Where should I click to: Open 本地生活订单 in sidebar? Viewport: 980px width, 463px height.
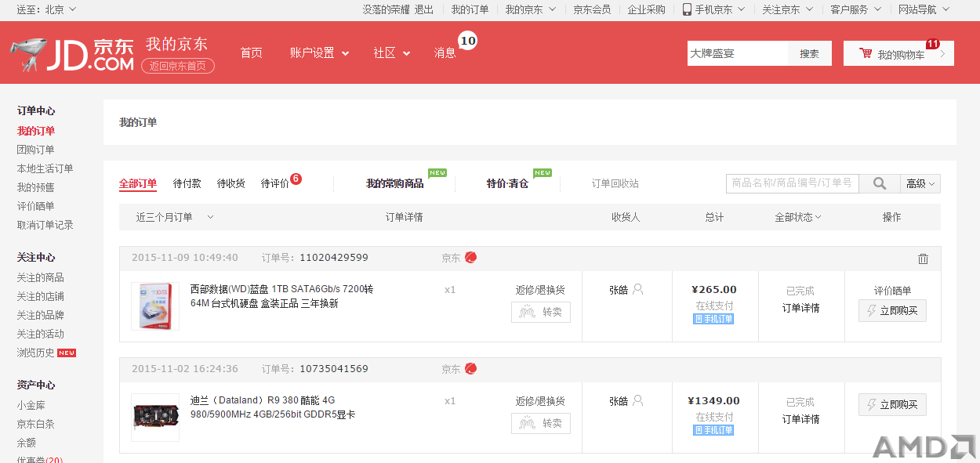click(x=45, y=168)
